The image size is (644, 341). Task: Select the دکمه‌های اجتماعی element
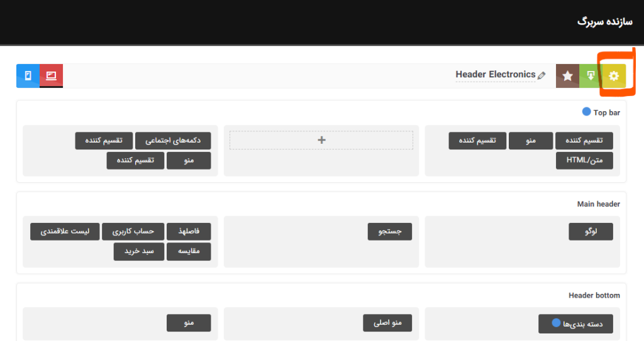click(x=173, y=141)
